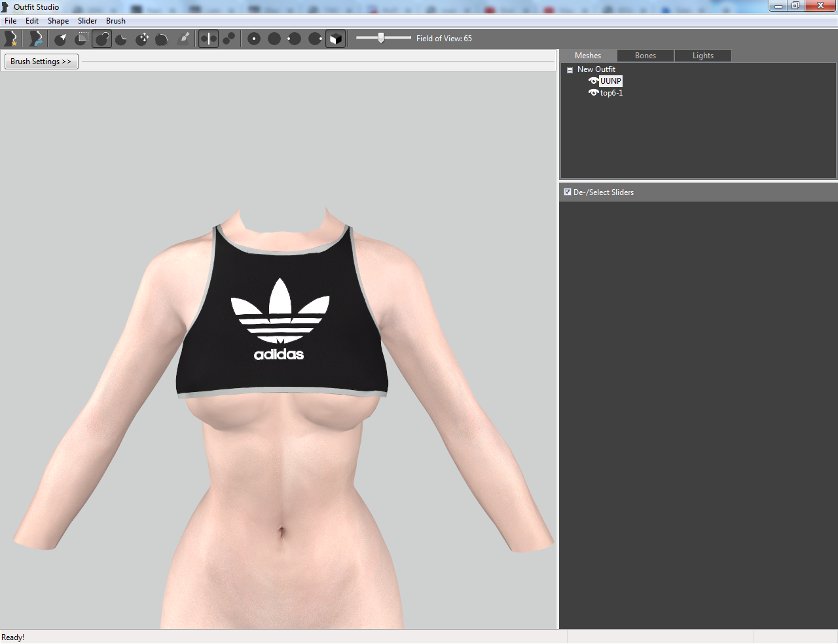Activate the Inflate brush tool

102,39
